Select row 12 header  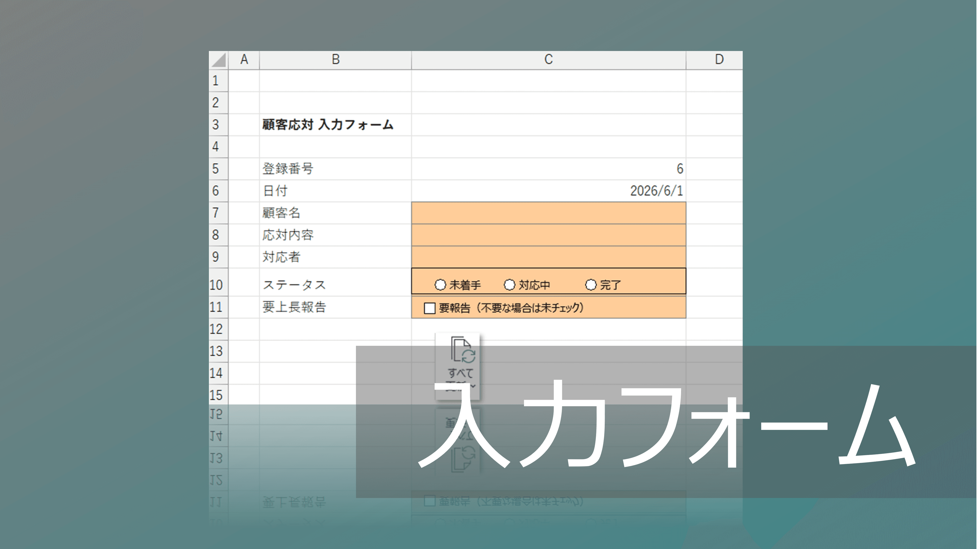click(x=218, y=329)
